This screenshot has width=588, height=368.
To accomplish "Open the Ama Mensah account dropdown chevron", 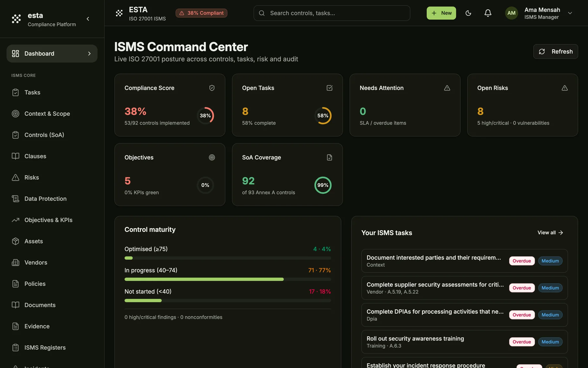I will tap(570, 13).
